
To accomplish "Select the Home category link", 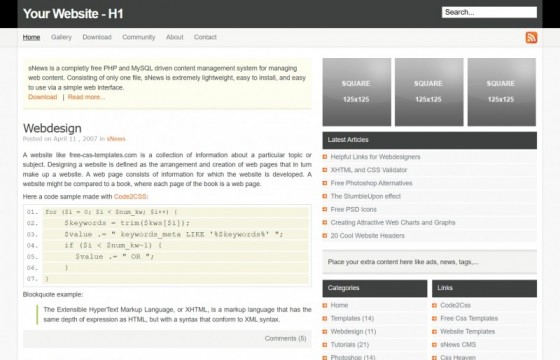I will [339, 305].
